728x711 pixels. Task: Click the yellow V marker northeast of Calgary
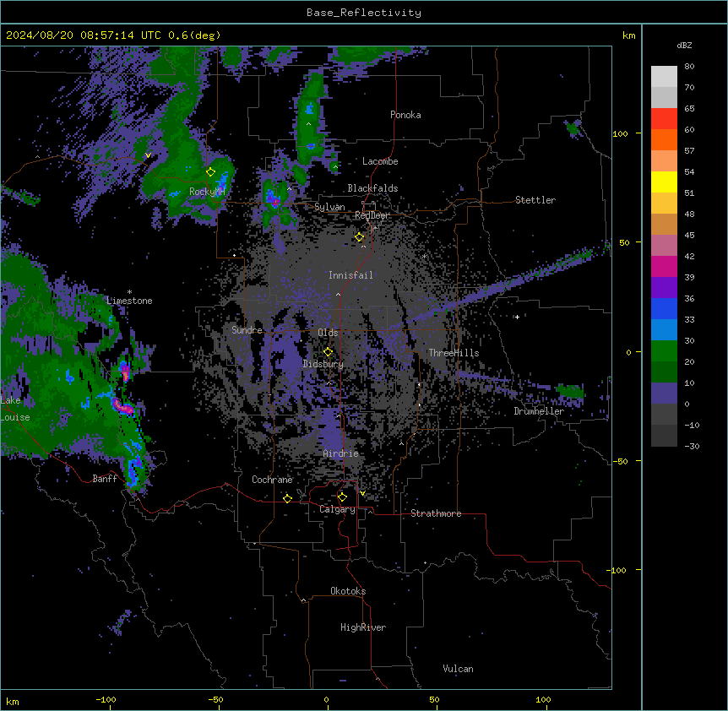click(362, 493)
